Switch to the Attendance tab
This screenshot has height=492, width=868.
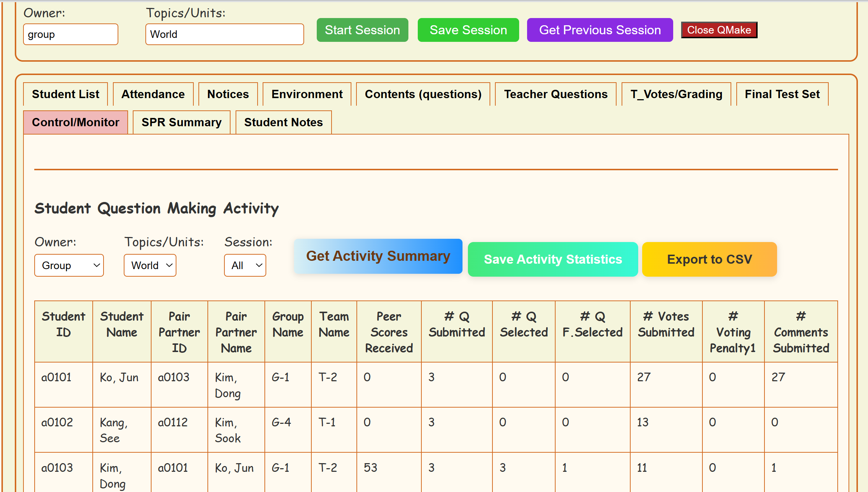[153, 94]
